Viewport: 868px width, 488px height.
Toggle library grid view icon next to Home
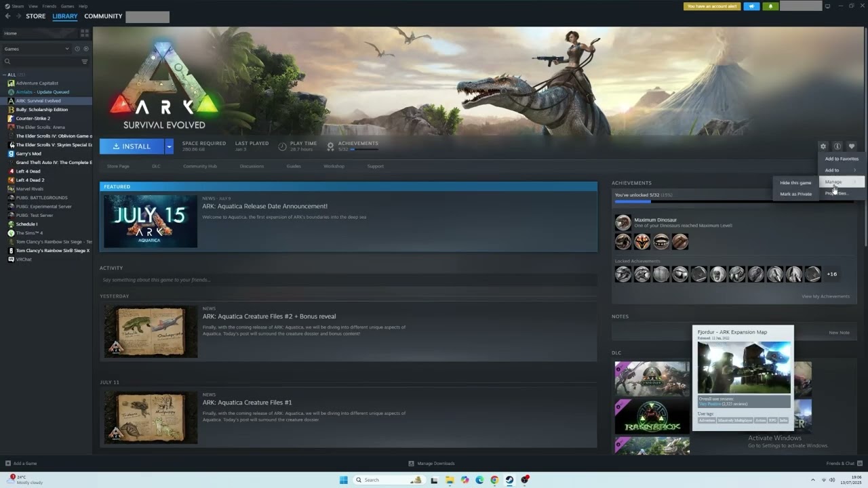(x=85, y=33)
